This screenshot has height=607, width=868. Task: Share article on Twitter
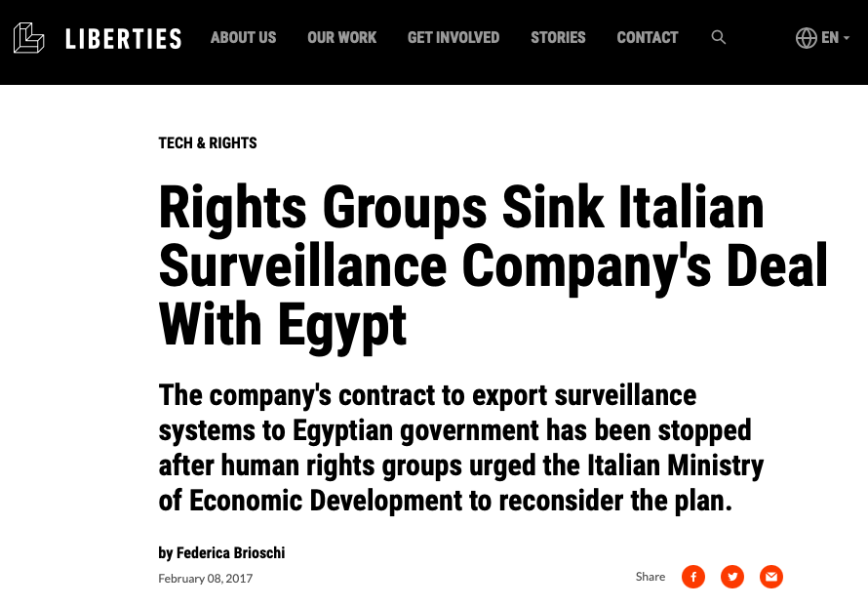tap(732, 577)
